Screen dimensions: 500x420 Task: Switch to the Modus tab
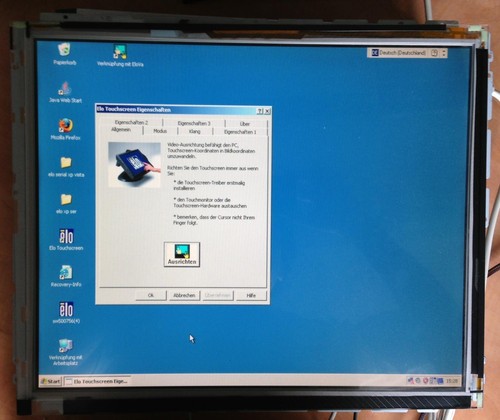pos(160,131)
